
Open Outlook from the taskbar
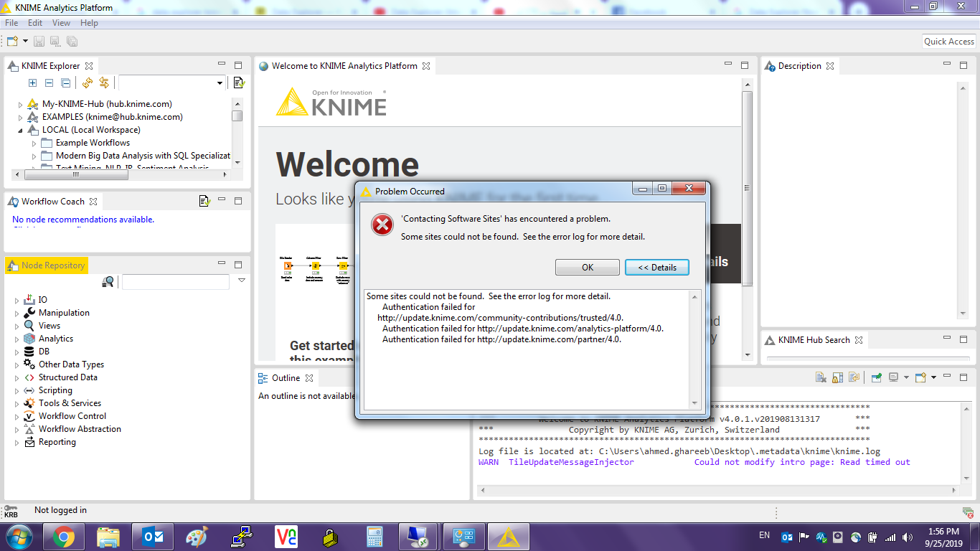tap(153, 537)
